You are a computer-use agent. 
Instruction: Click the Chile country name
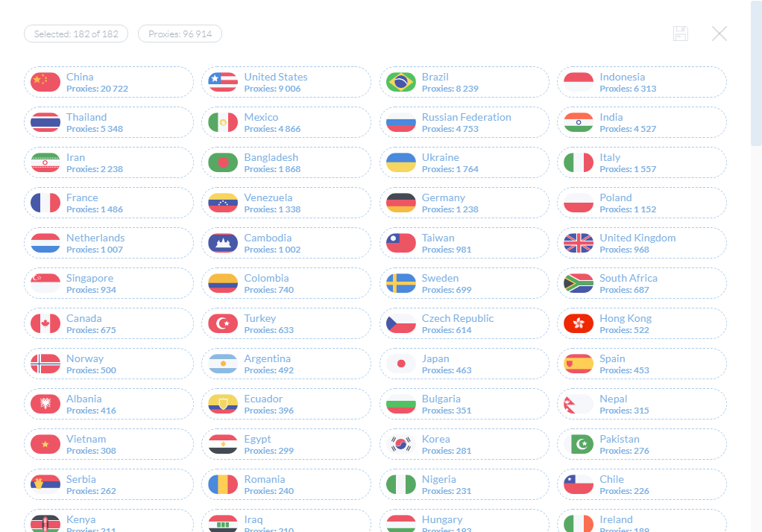coord(611,480)
